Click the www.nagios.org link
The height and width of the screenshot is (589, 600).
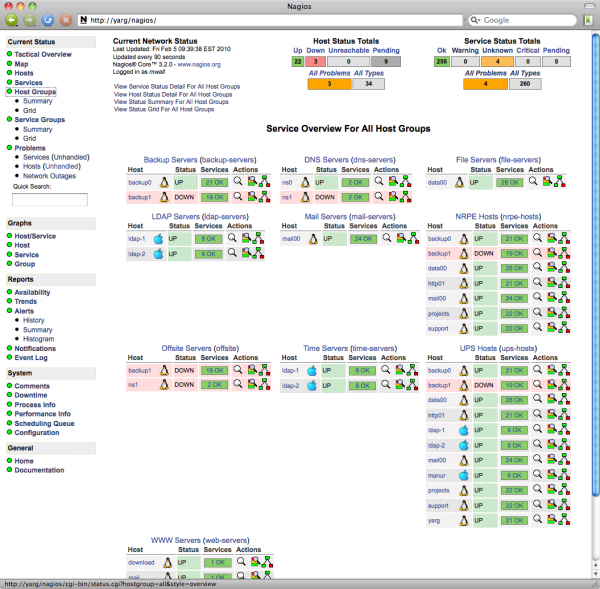pyautogui.click(x=199, y=63)
